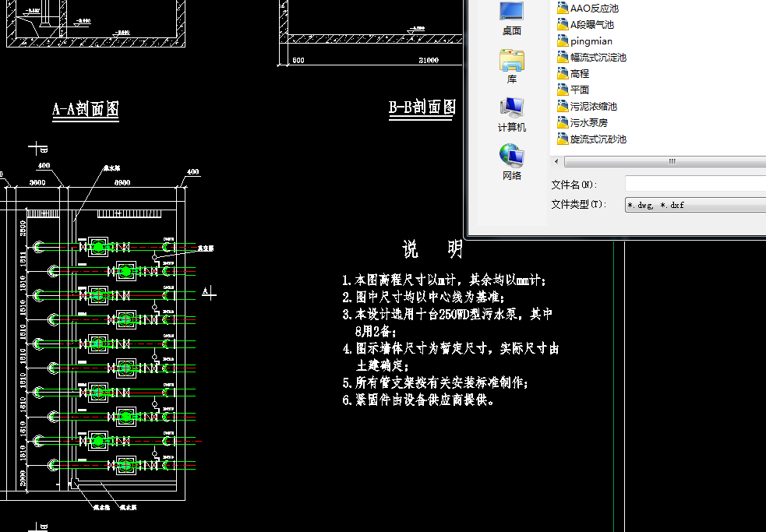
Task: Click the 2000 dimension on the plan's left edge
Action: (x=23, y=479)
